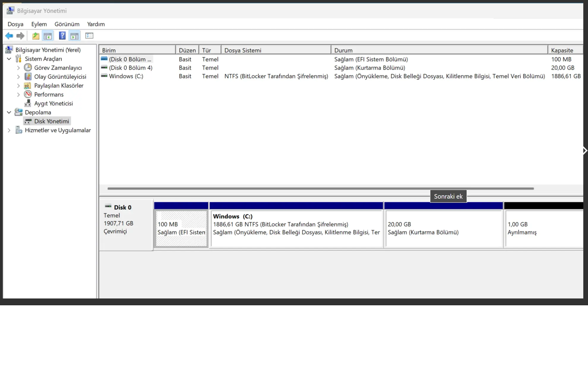Select Aygıt Yöneticisi in the tree

[x=53, y=103]
